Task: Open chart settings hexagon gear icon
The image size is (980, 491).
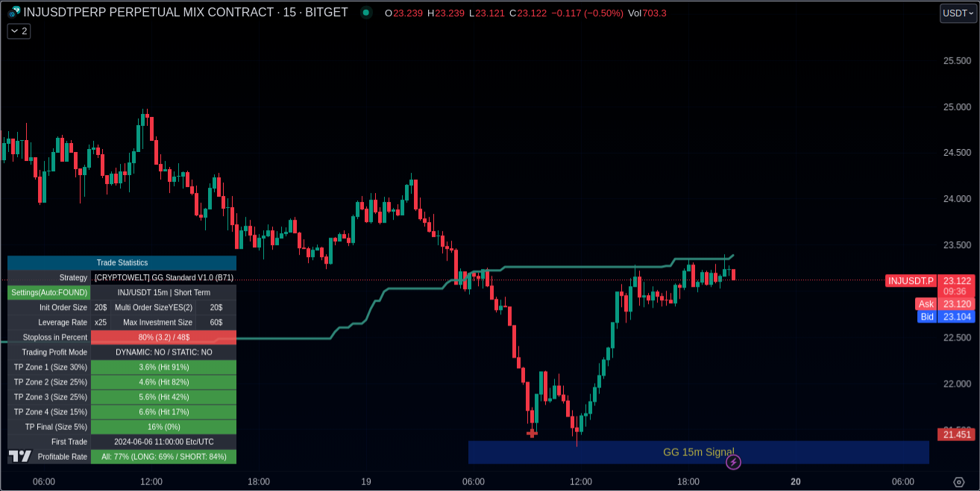Action: (x=958, y=482)
